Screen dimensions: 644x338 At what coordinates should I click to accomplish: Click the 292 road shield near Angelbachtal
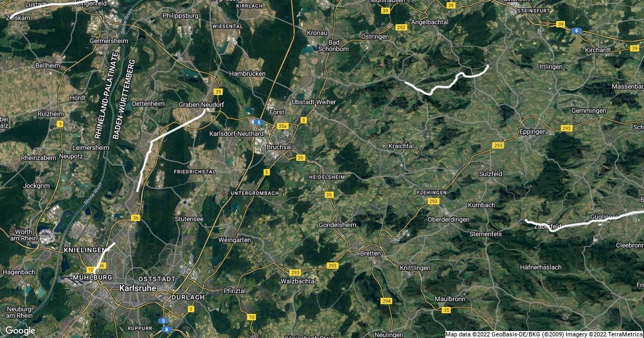tap(400, 27)
